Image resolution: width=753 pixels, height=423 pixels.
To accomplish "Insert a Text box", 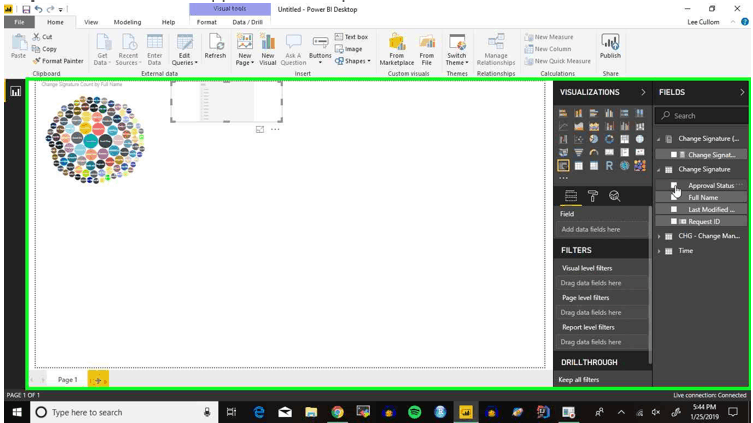I will pos(351,37).
